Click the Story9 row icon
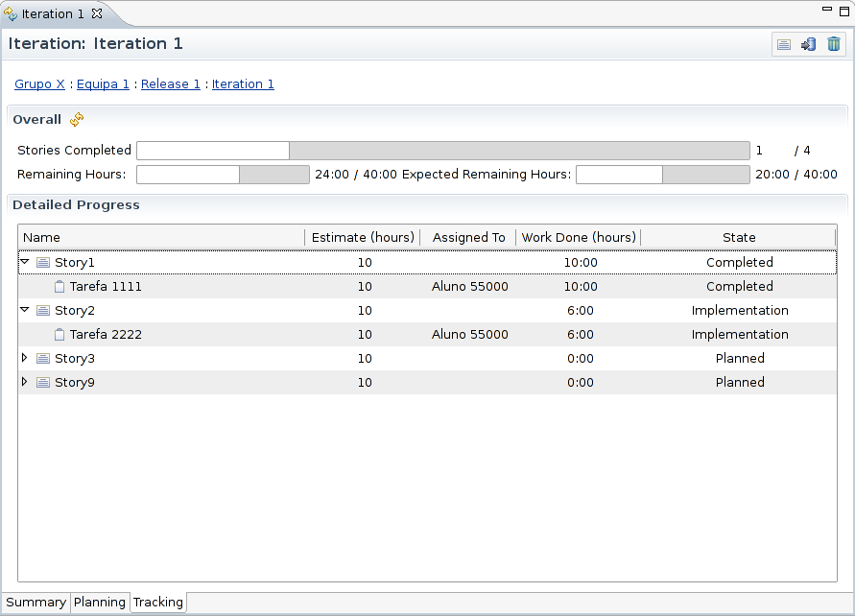 pos(43,383)
